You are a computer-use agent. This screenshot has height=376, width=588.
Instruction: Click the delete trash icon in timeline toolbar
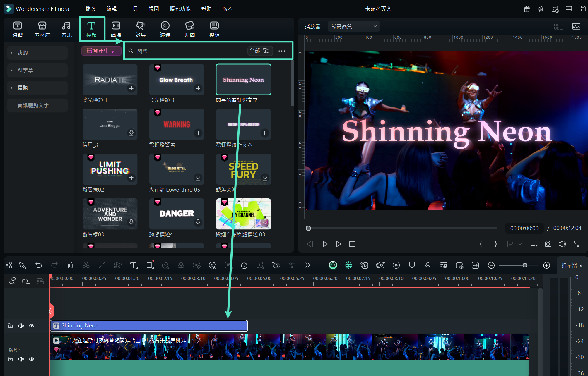70,265
